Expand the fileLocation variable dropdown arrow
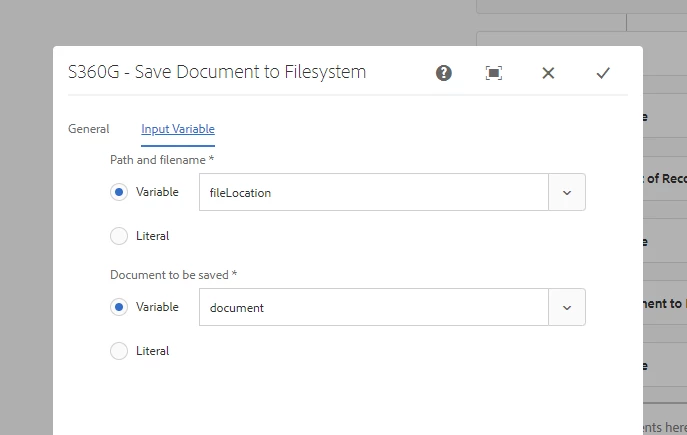Image resolution: width=687 pixels, height=435 pixels. [567, 192]
